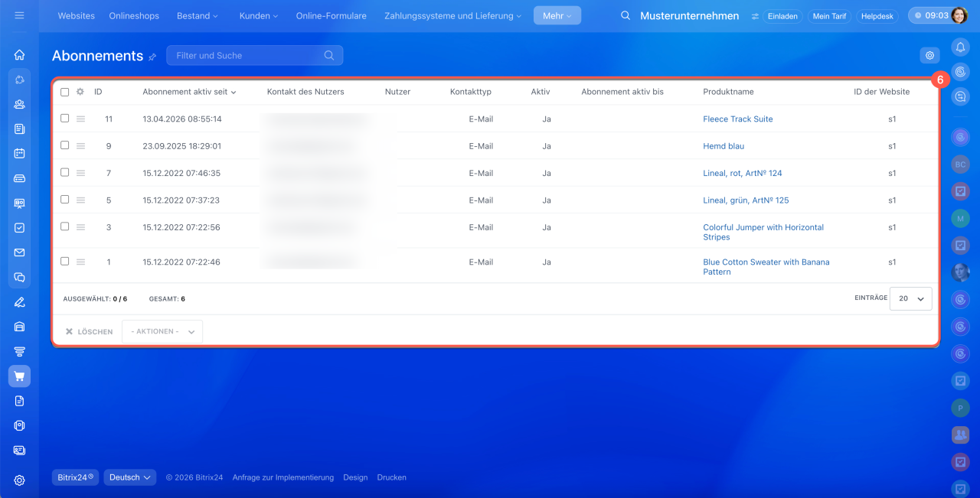Screen dimensions: 980x498
Task: Click the pin icon next to Abonnements
Action: (x=152, y=57)
